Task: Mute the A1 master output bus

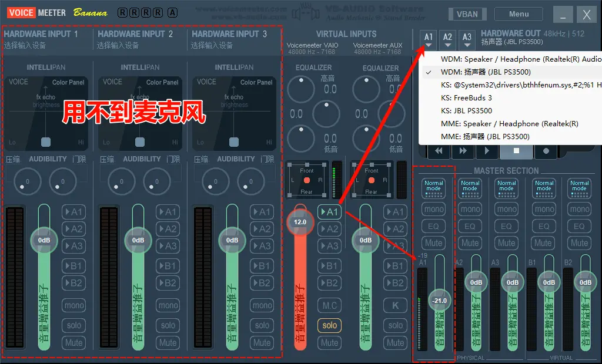Action: pyautogui.click(x=433, y=242)
